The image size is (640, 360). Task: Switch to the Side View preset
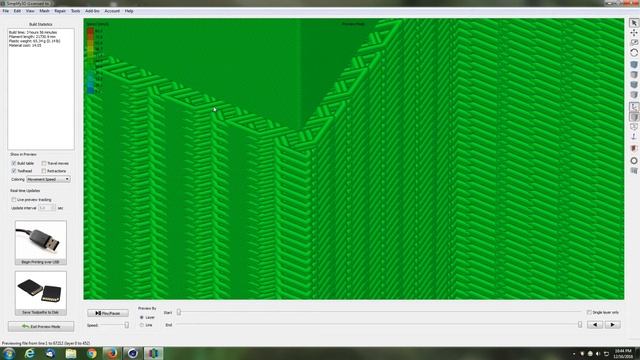click(634, 95)
